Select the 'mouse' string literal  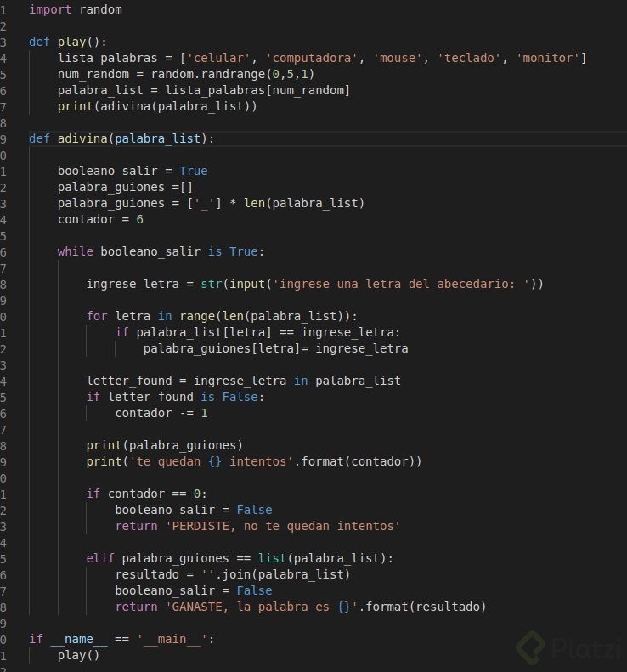tap(398, 58)
